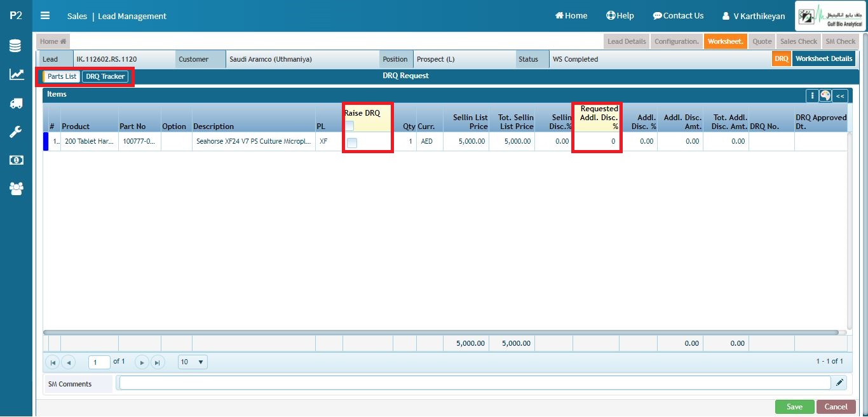Switch to the Sales Check tab
This screenshot has width=868, height=417.
[x=799, y=41]
